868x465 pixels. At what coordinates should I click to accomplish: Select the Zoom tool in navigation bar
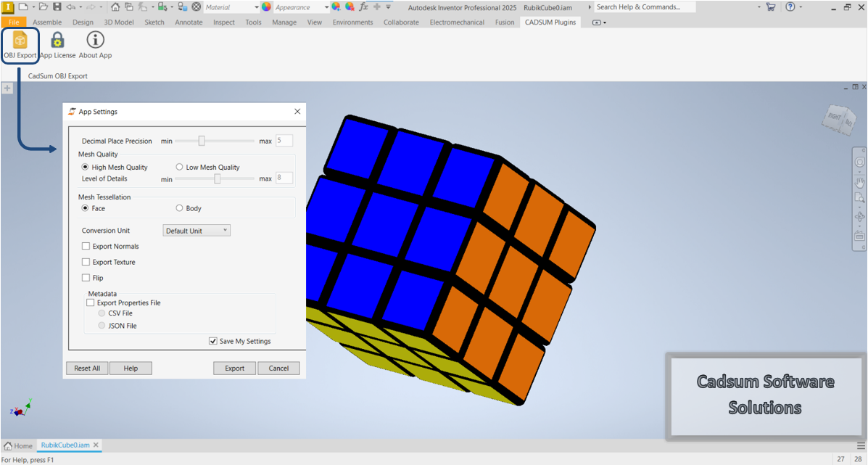pyautogui.click(x=860, y=197)
